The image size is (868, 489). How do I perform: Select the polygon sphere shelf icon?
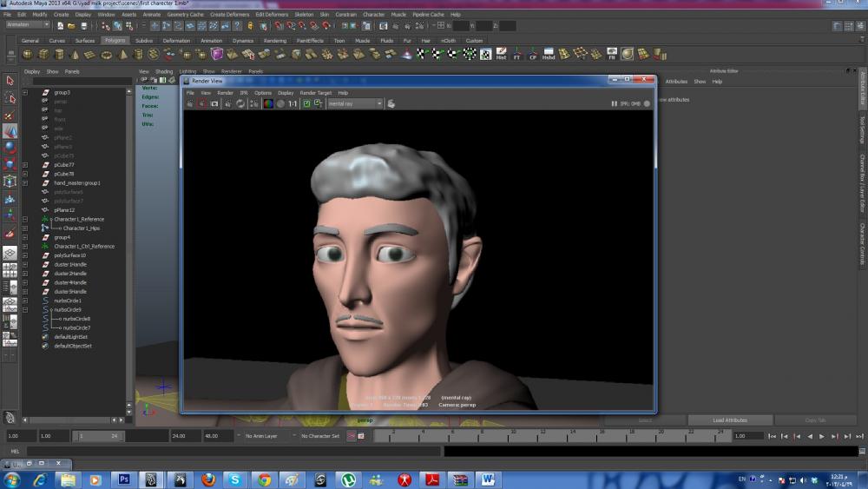pyautogui.click(x=26, y=54)
